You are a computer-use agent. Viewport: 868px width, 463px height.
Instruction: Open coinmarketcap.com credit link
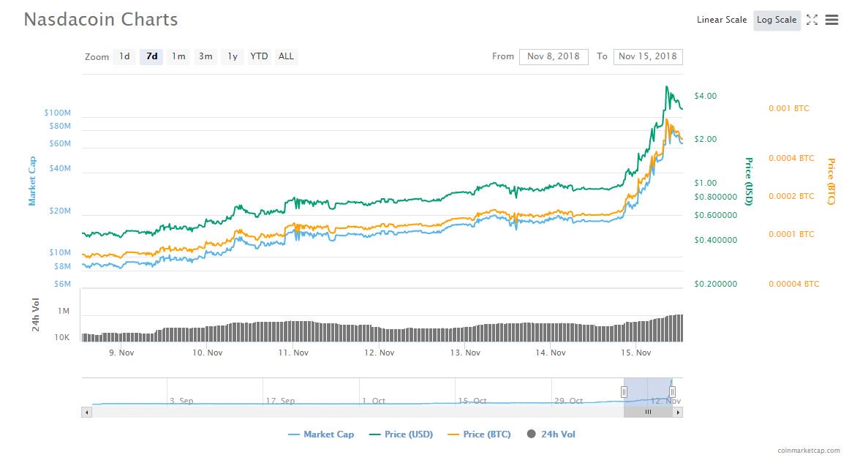pos(808,451)
